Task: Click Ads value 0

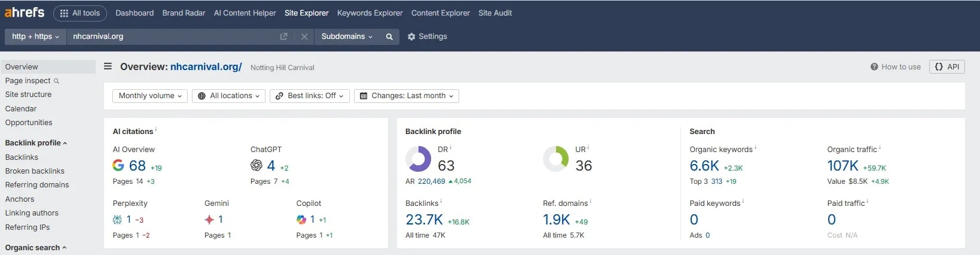Action: coord(708,235)
